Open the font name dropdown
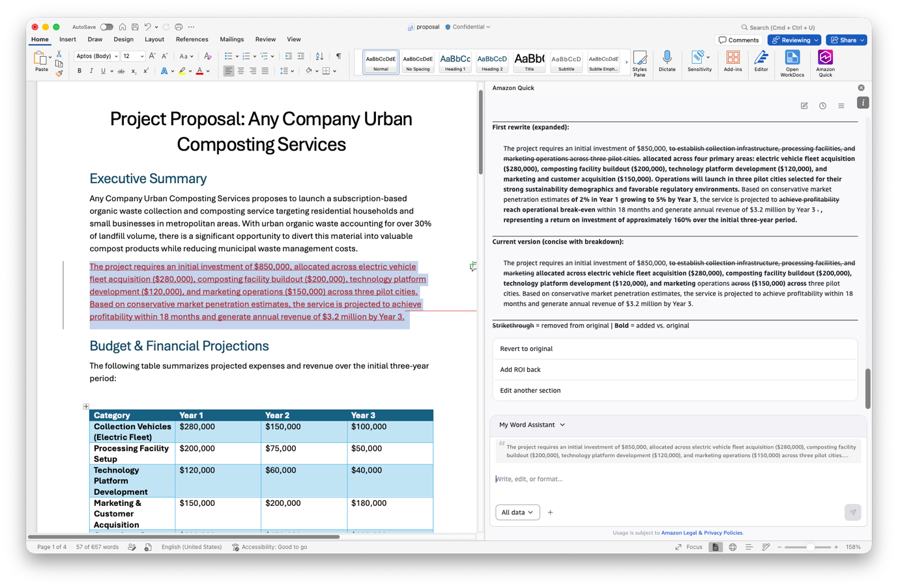This screenshot has height=588, width=898. [116, 57]
